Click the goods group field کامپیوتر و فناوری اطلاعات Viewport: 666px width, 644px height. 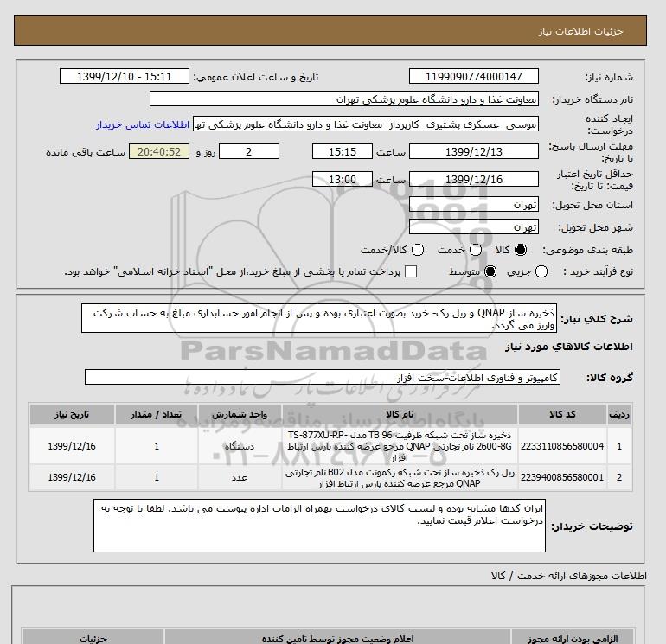pos(323,377)
